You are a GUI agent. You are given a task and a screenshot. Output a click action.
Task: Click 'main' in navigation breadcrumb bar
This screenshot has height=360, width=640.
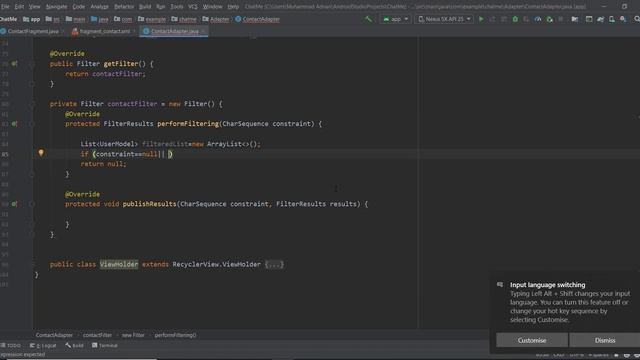click(76, 19)
